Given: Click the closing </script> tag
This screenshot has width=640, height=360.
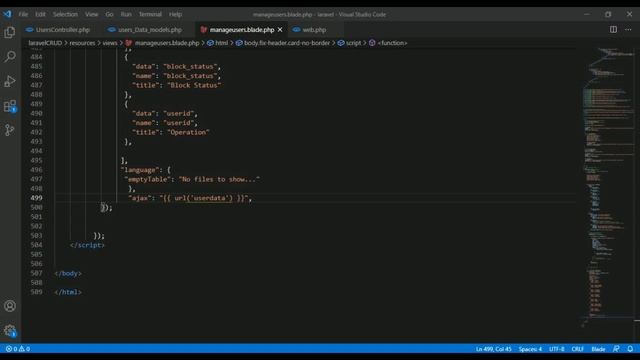Looking at the screenshot, I should (87, 245).
